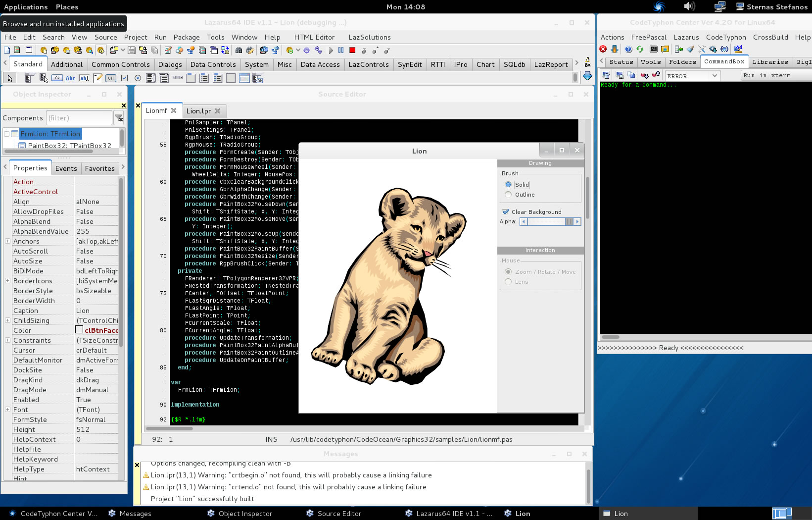Click the binoculars Find icon
The image size is (812, 520).
pyautogui.click(x=239, y=50)
